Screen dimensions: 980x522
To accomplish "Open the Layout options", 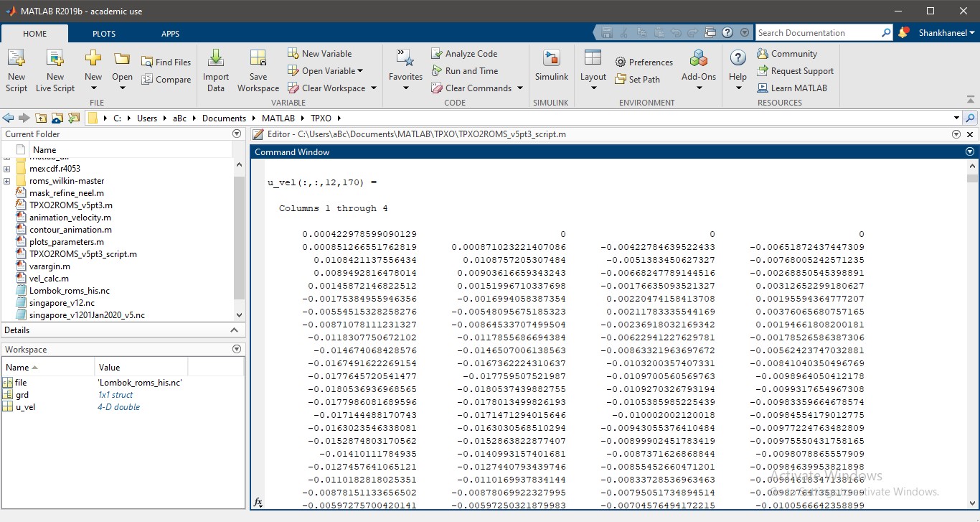I will coord(593,60).
